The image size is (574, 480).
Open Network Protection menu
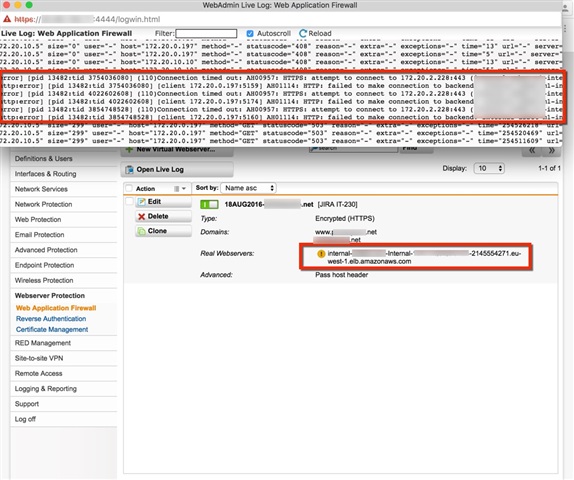pyautogui.click(x=43, y=204)
